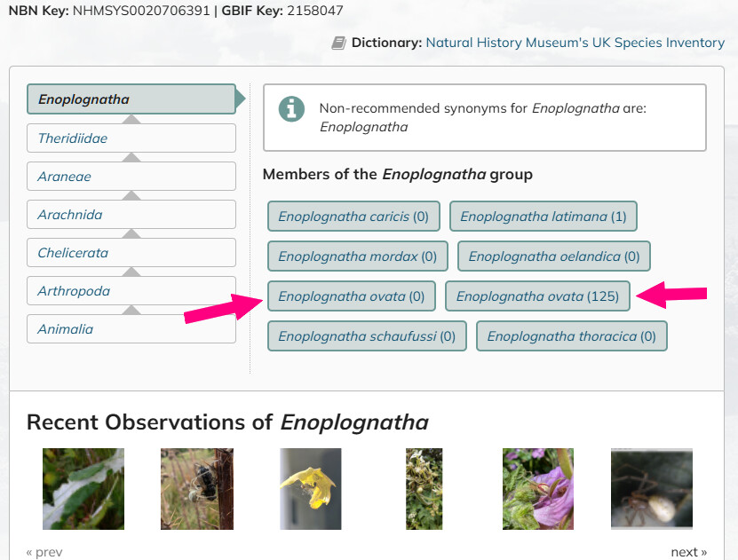Viewport: 738px width, 560px height.
Task: Open Enoplognatha caricis (0) member
Action: 353,217
